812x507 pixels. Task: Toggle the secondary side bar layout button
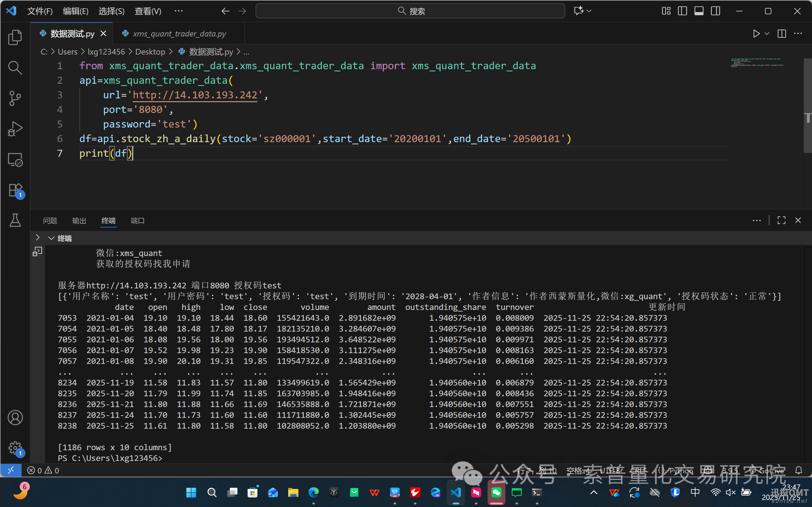715,11
